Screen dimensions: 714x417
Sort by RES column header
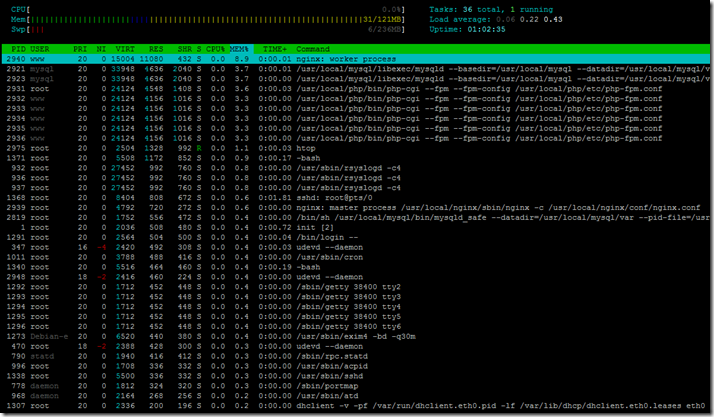pyautogui.click(x=156, y=49)
